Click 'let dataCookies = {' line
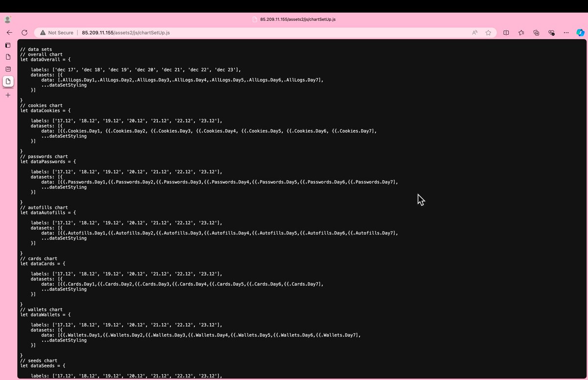 (46, 111)
